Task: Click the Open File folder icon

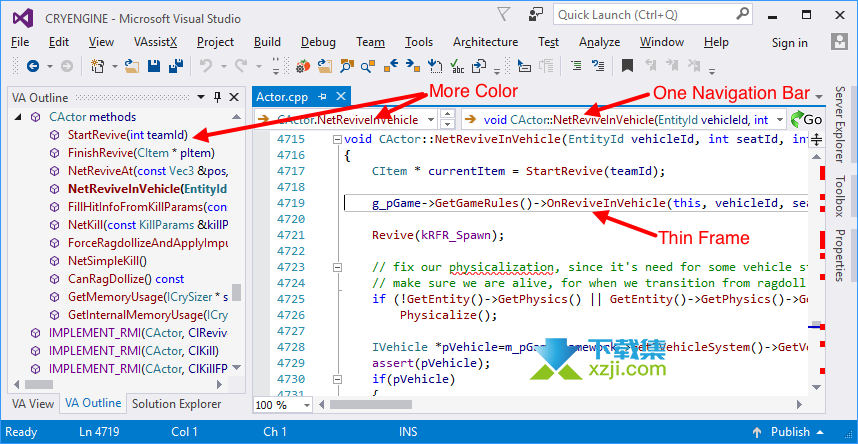Action: tap(132, 67)
